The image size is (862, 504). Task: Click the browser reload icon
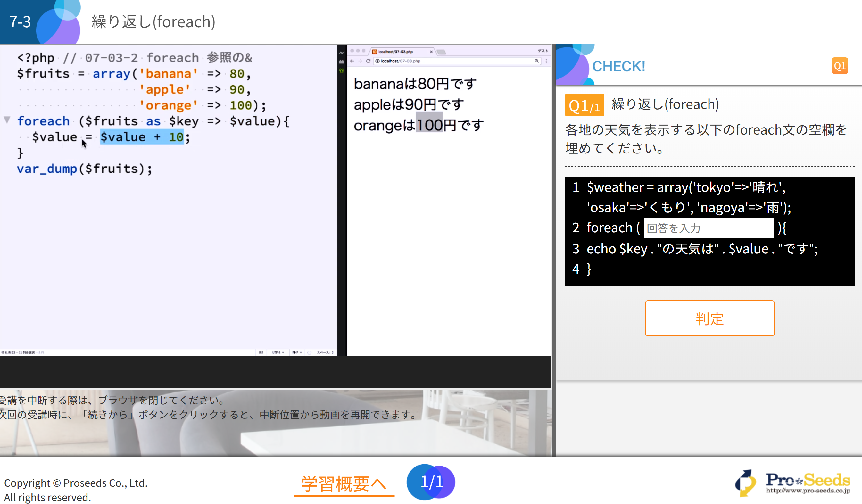tap(368, 61)
